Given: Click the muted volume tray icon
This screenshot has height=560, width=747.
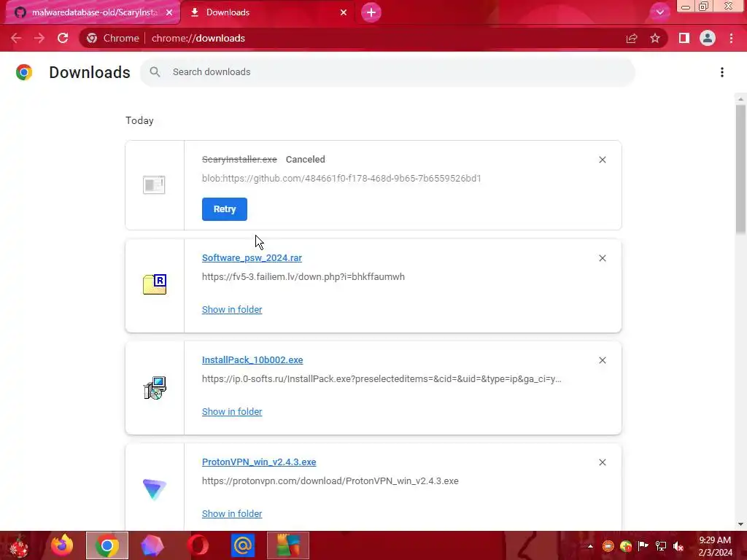Looking at the screenshot, I should [x=678, y=546].
